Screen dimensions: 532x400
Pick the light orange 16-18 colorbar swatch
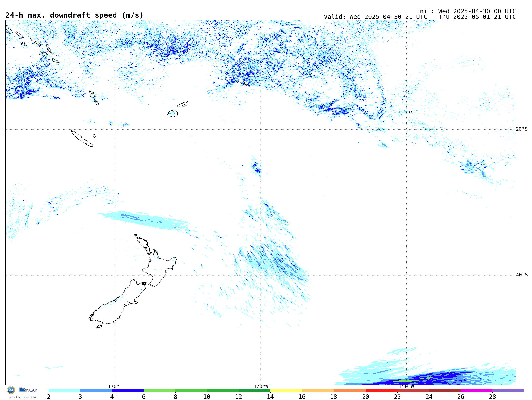click(x=318, y=391)
